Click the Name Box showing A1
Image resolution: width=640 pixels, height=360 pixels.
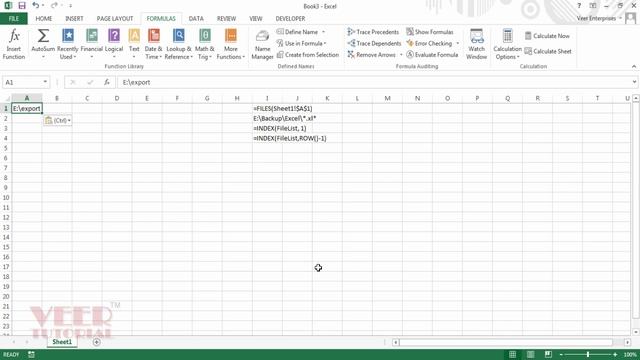coord(22,82)
